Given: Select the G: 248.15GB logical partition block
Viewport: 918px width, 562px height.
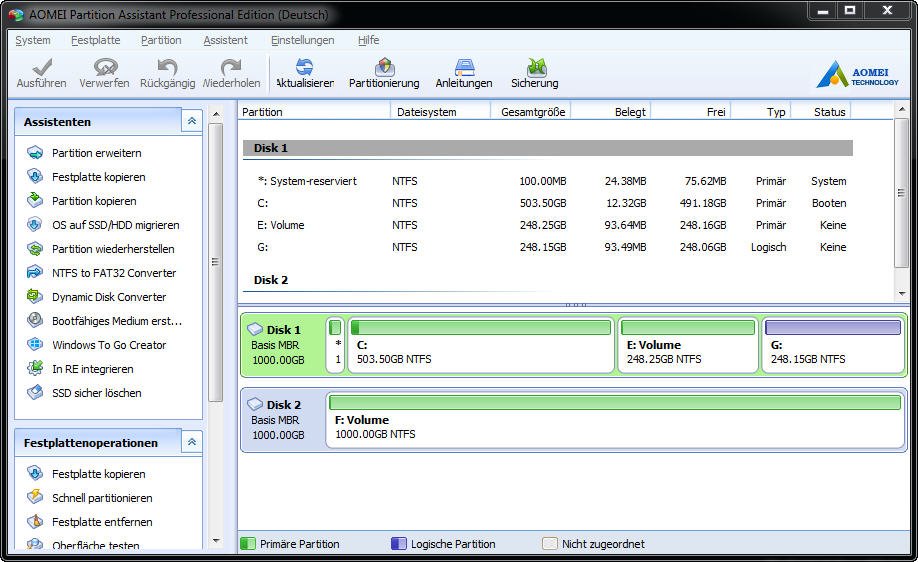Looking at the screenshot, I should pos(833,345).
